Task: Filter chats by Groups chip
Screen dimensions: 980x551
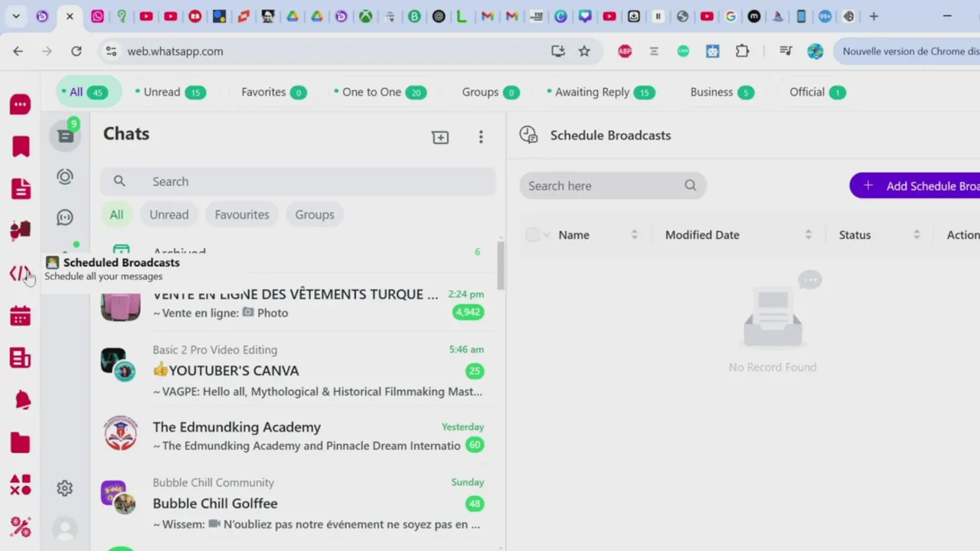Action: click(x=315, y=214)
